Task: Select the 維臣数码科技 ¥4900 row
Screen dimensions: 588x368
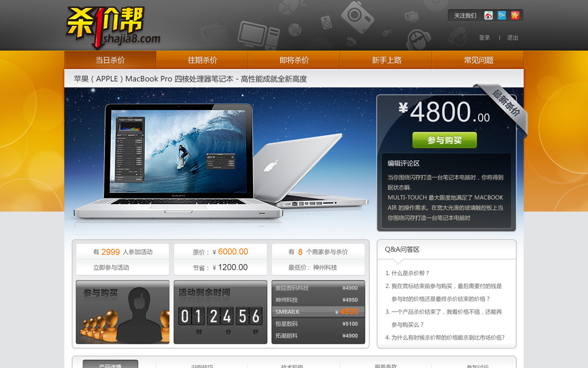Action: point(318,287)
